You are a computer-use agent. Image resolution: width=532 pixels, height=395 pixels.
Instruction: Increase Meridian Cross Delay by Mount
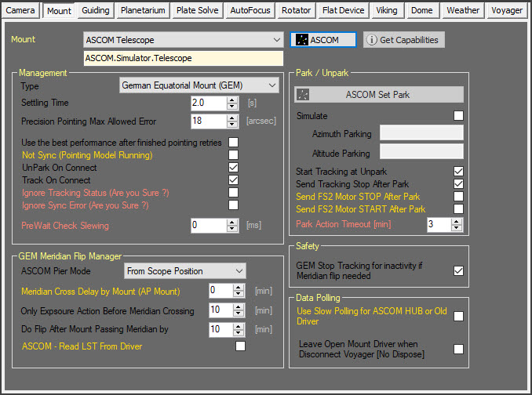point(239,288)
